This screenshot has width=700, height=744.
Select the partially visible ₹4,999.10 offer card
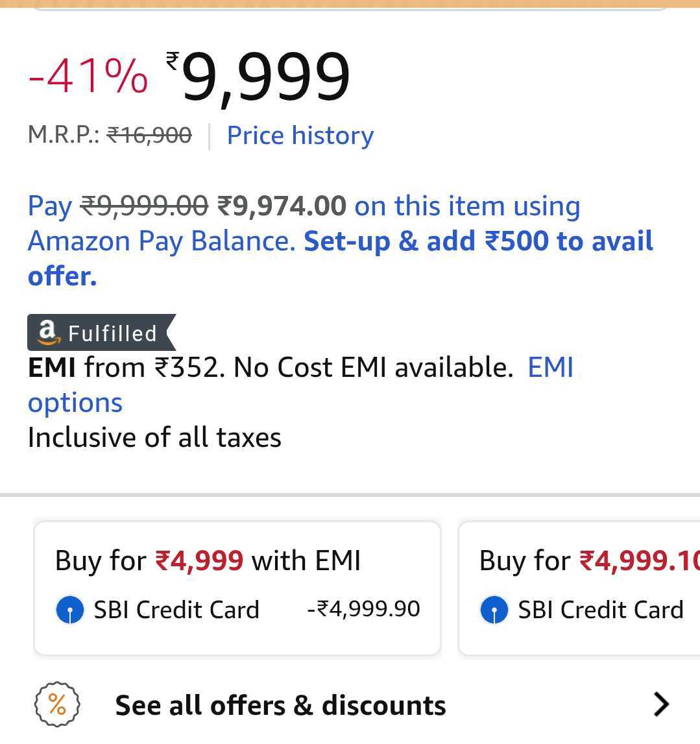[579, 588]
